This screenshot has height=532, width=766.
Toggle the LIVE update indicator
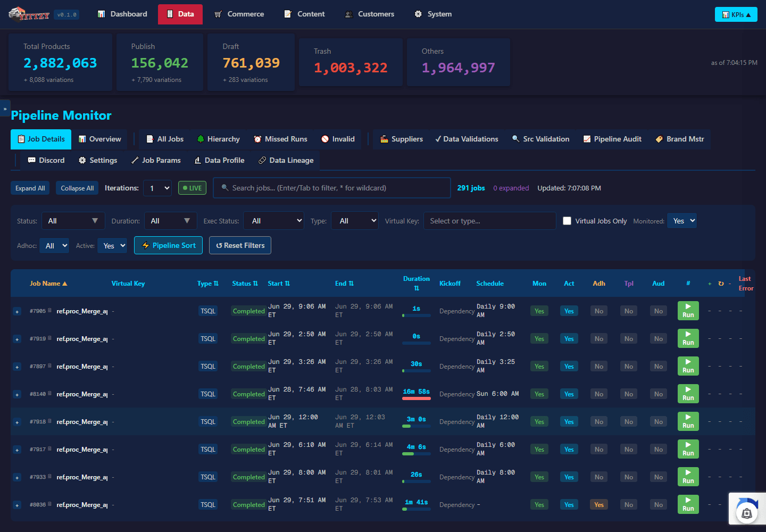[x=192, y=188]
